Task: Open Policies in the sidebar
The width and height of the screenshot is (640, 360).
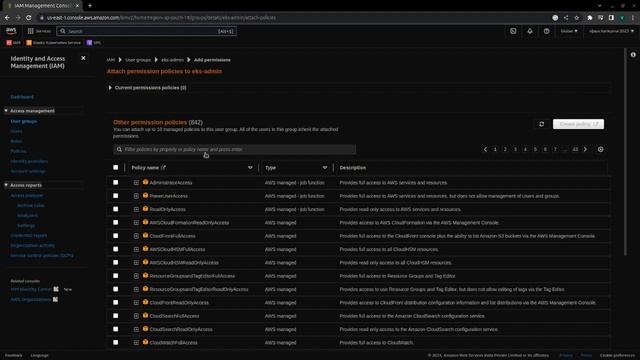Action: [x=18, y=151]
